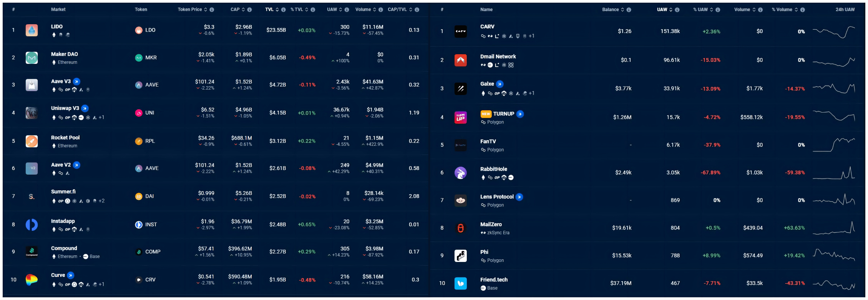Image resolution: width=868 pixels, height=300 pixels.
Task: Click the Instadapp logo icon
Action: click(x=32, y=225)
